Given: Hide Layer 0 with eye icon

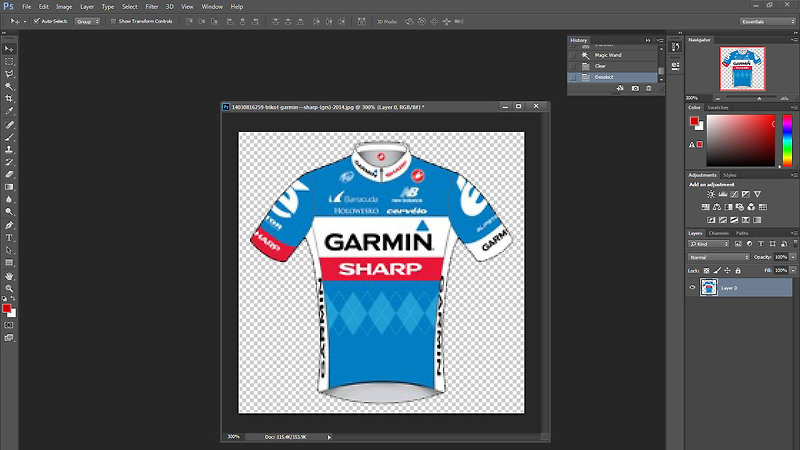Looking at the screenshot, I should pos(692,288).
